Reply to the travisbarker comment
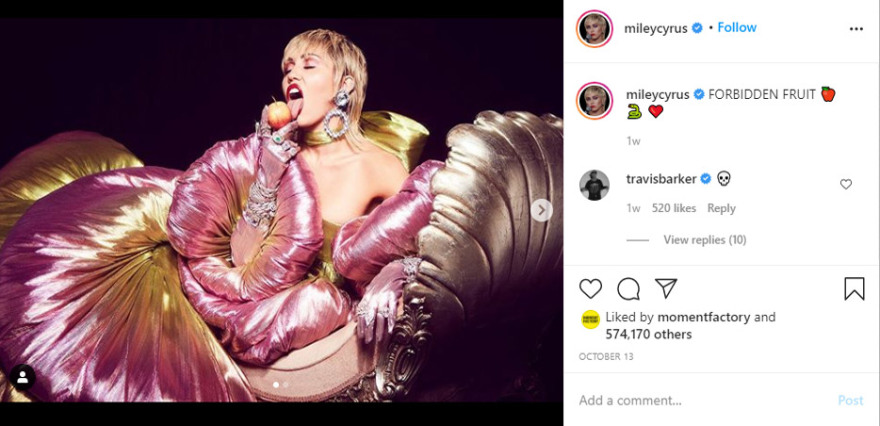Viewport: 880px width, 426px height. pyautogui.click(x=721, y=208)
